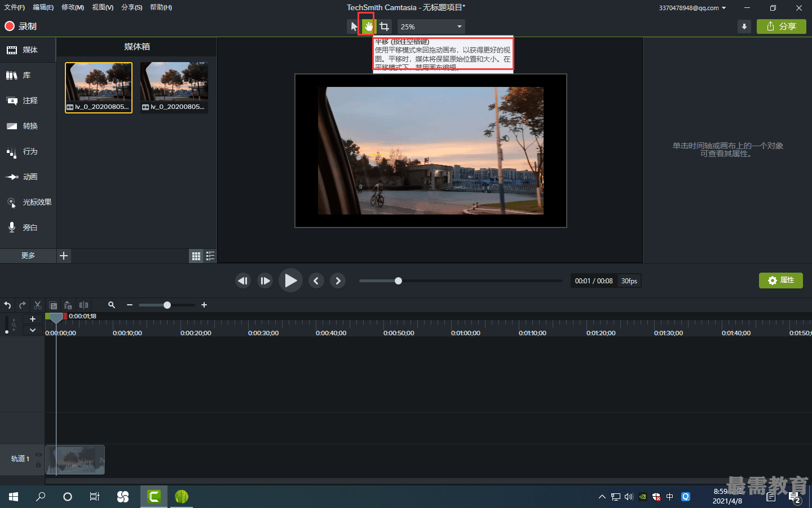This screenshot has width=812, height=508.
Task: Open the 库 library panel
Action: point(28,75)
